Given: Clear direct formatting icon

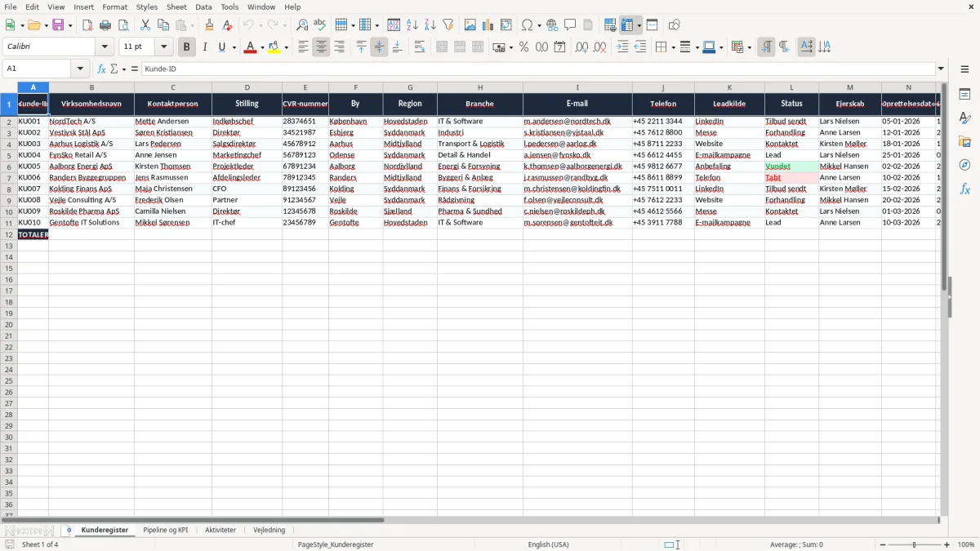Looking at the screenshot, I should (228, 25).
